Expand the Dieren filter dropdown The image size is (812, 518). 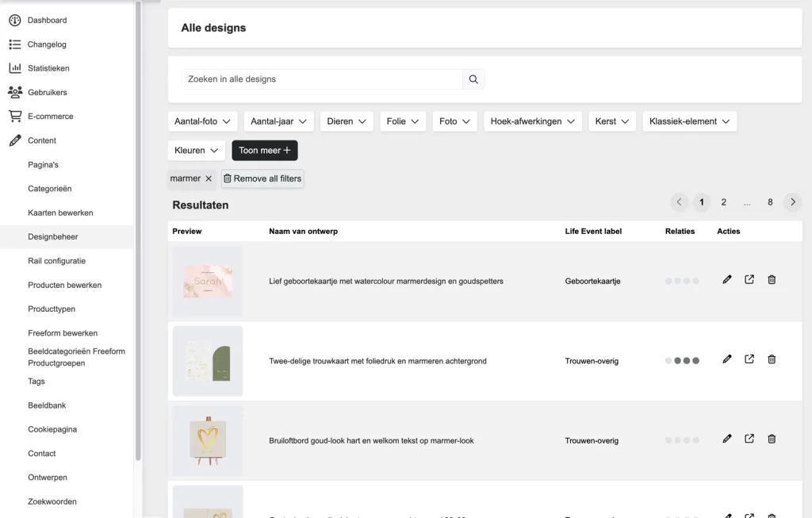click(345, 121)
